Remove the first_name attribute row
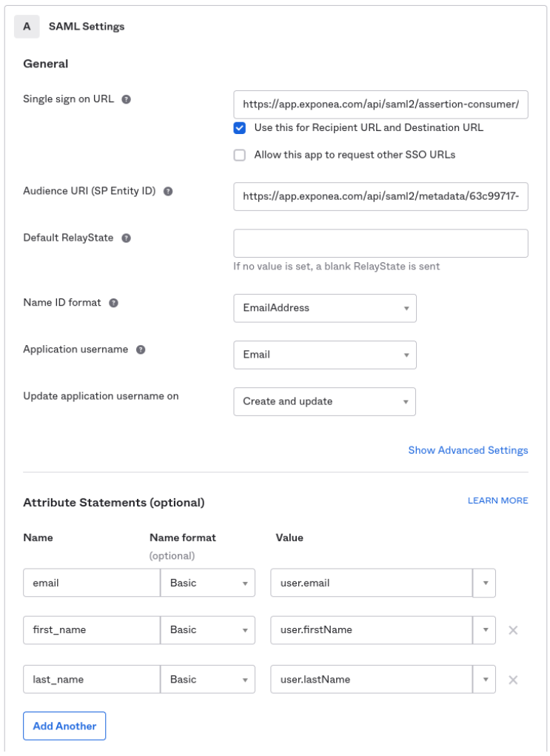Image resolution: width=550 pixels, height=756 pixels. click(x=514, y=629)
